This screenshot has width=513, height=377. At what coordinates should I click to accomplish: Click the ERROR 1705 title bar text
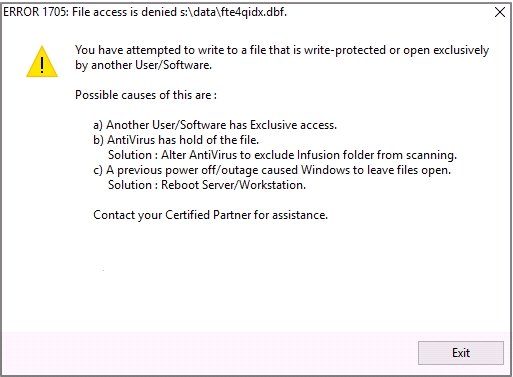(145, 12)
